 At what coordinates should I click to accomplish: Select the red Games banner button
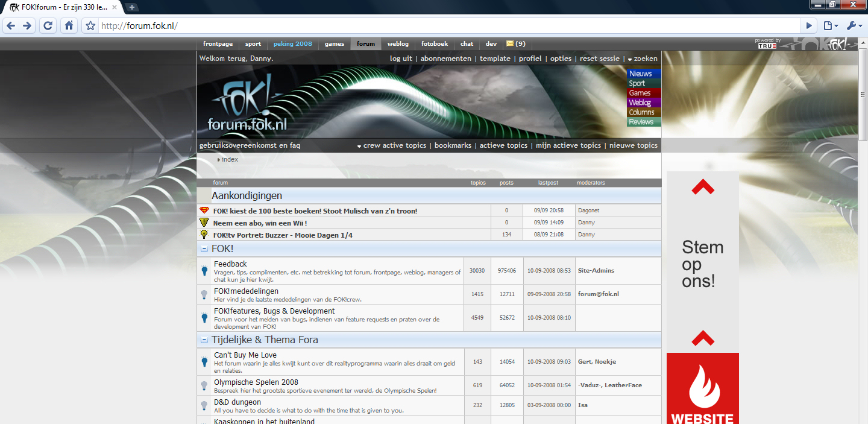coord(644,93)
